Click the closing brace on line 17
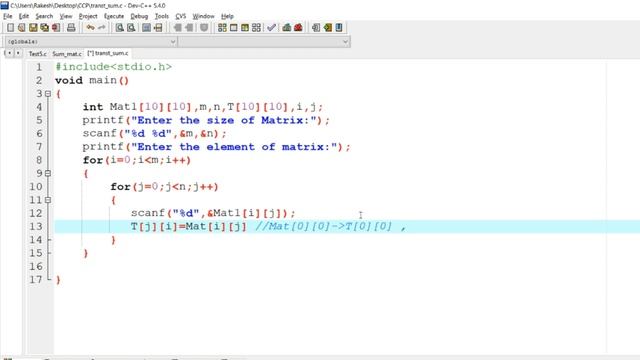Image resolution: width=640 pixels, height=360 pixels. coord(58,280)
